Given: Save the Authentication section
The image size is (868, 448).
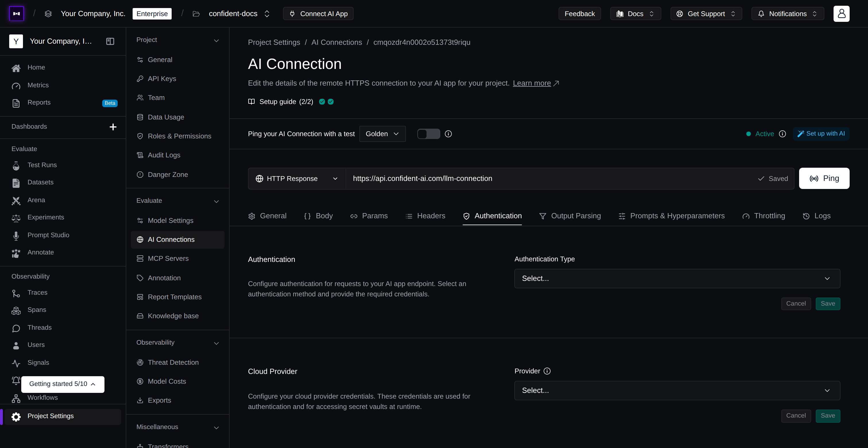Looking at the screenshot, I should coord(828,304).
